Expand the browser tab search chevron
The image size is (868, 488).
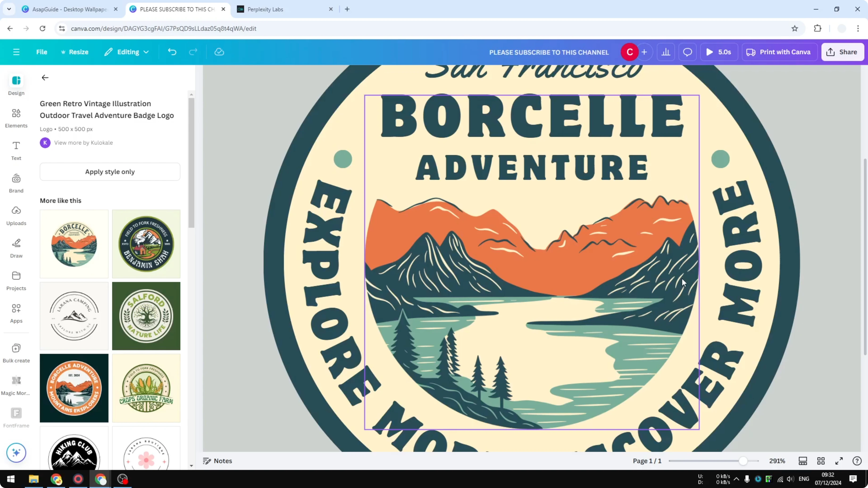[x=9, y=9]
